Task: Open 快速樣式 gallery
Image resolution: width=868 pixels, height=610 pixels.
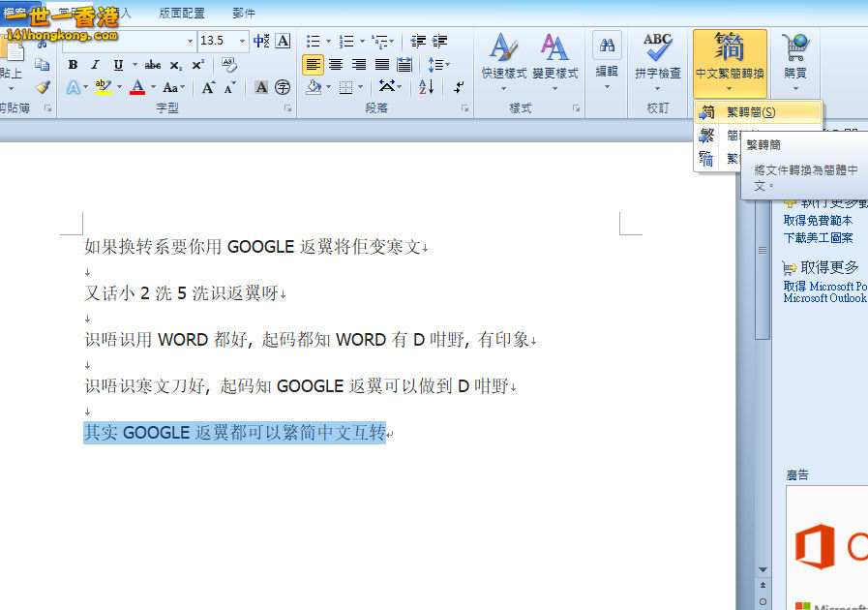Action: (504, 62)
